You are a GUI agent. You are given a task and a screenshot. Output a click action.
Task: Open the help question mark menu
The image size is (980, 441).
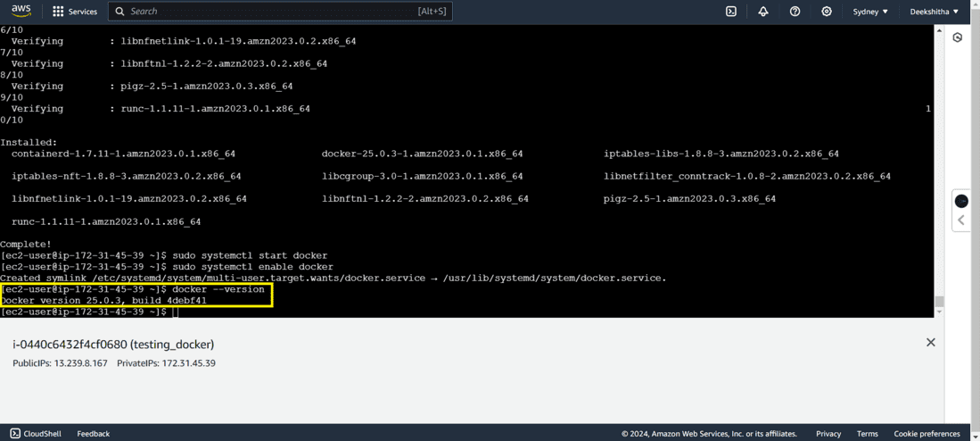point(795,12)
